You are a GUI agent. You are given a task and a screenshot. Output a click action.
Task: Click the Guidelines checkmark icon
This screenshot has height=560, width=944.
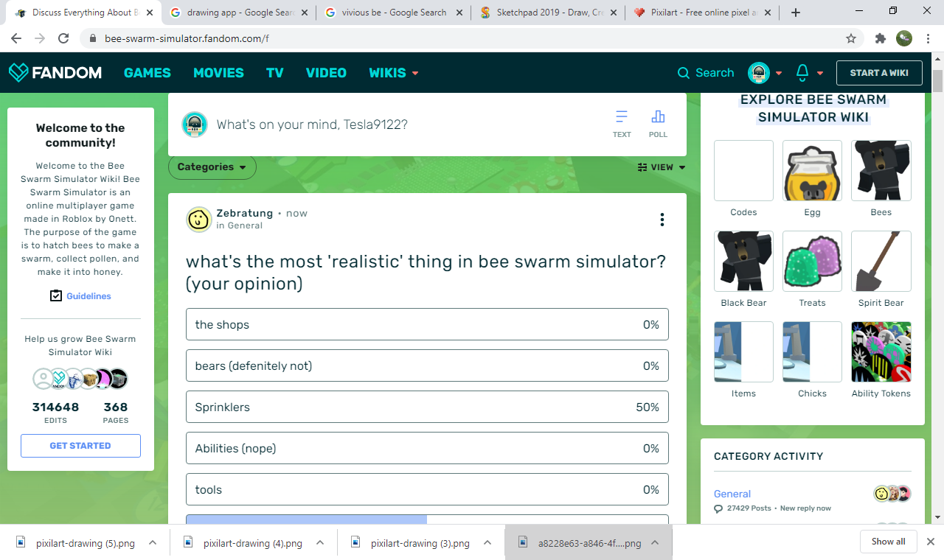56,295
